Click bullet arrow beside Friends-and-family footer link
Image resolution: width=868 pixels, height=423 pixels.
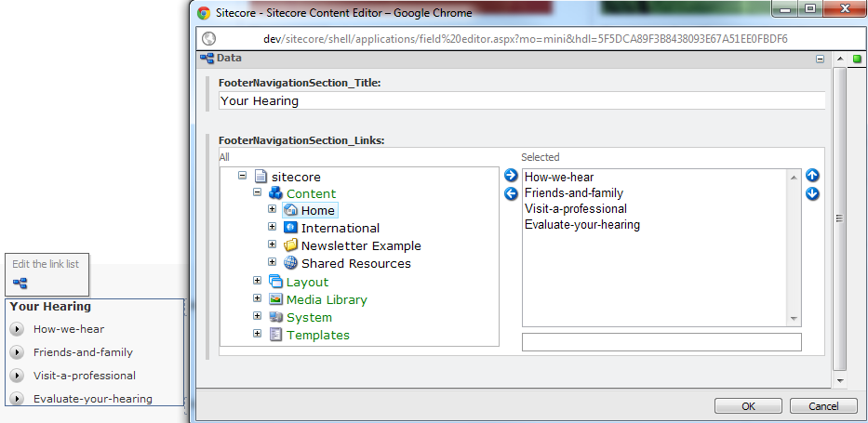point(17,352)
